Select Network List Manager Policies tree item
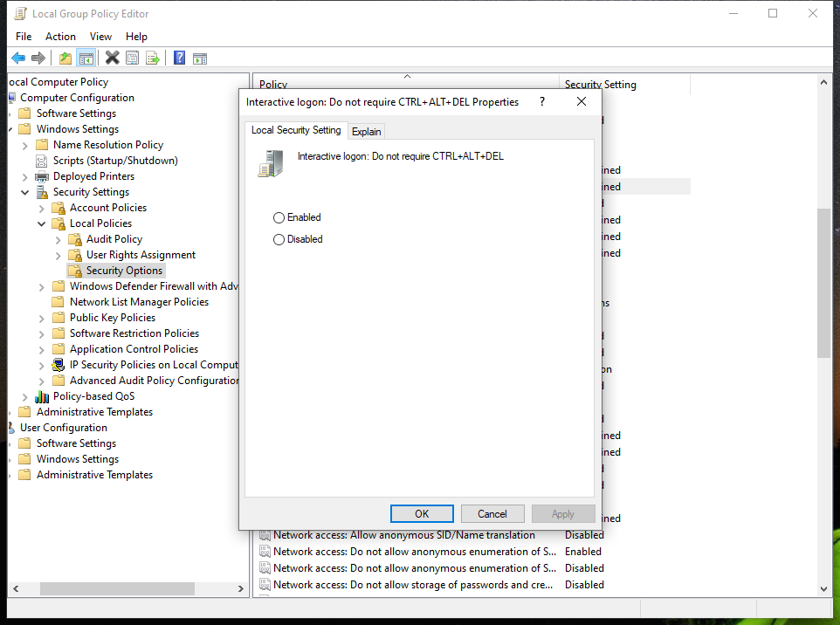840x625 pixels. click(x=140, y=302)
